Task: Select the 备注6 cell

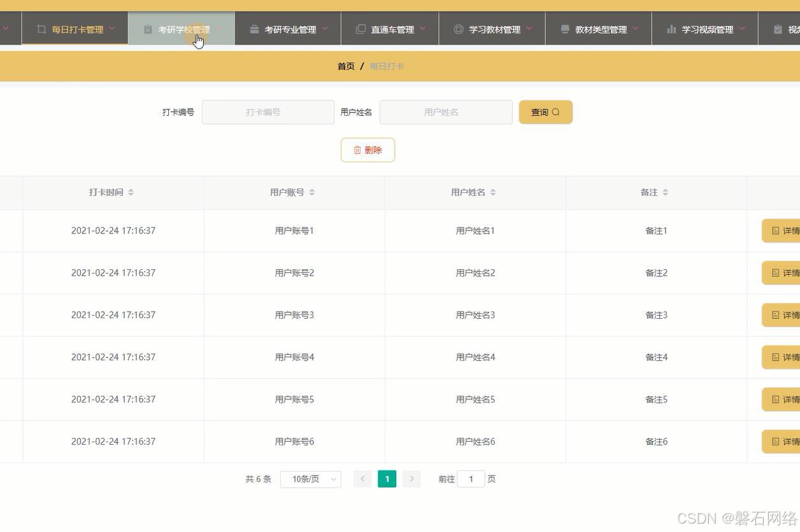Action: point(656,442)
